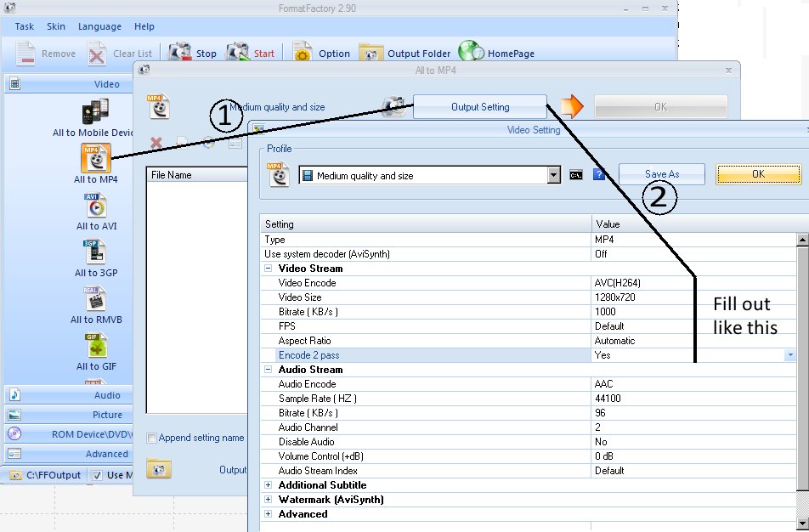Collapse the Video Stream section
Viewport: 809px width, 532px height.
coord(268,269)
